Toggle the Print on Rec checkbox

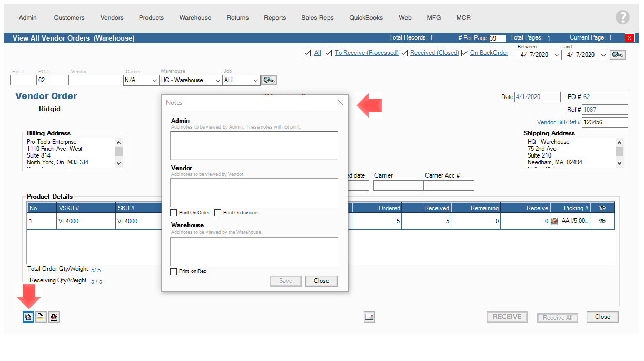click(x=174, y=271)
